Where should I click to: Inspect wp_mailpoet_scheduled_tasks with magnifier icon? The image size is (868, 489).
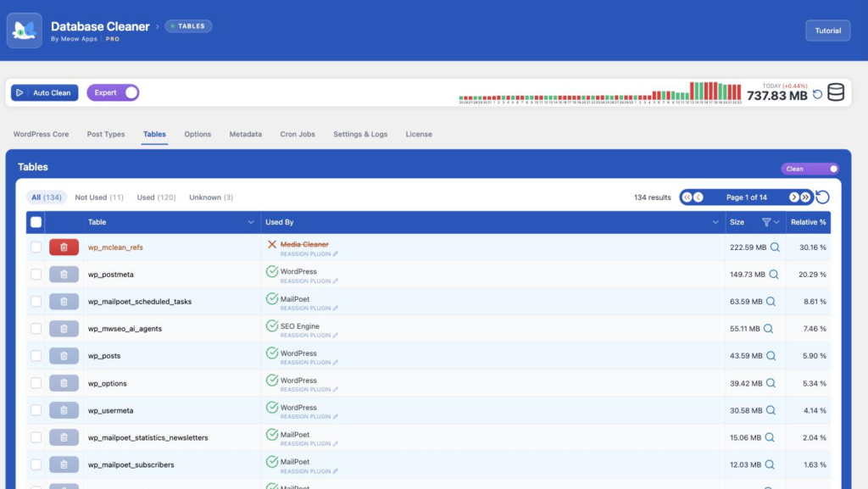tap(771, 302)
